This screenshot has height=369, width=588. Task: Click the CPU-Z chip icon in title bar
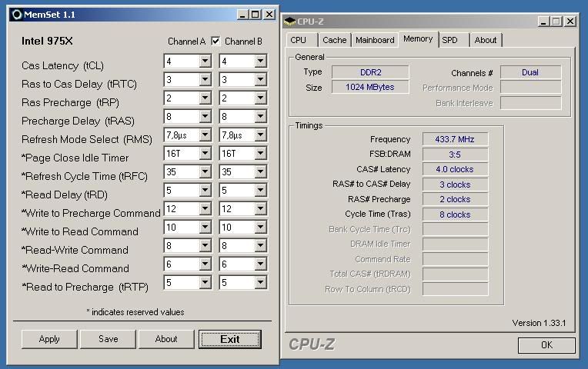click(x=289, y=22)
